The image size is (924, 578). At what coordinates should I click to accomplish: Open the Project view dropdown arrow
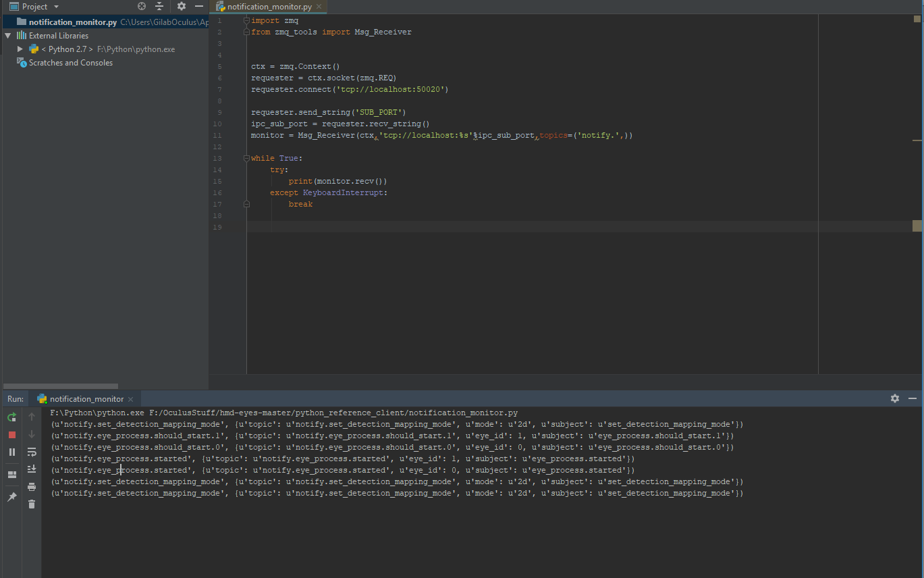(x=56, y=7)
